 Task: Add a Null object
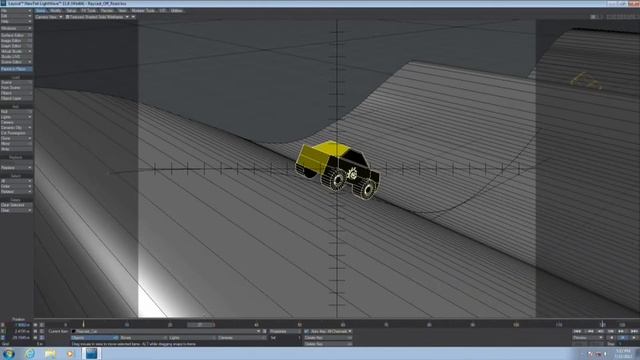click(16, 111)
